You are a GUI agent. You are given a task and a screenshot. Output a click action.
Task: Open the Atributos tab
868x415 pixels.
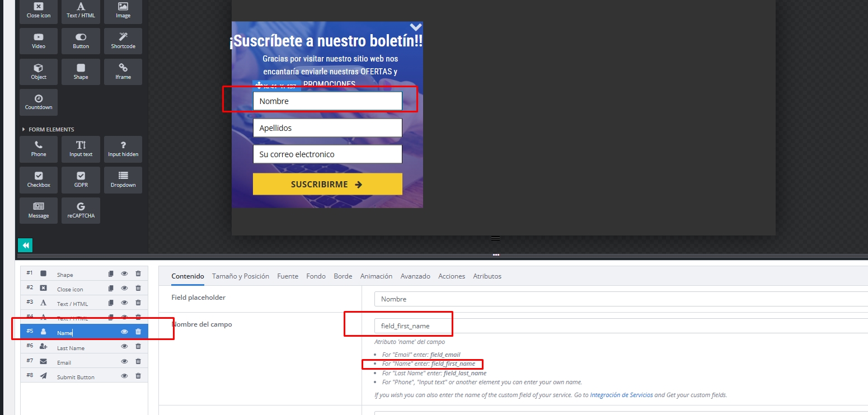coord(487,276)
